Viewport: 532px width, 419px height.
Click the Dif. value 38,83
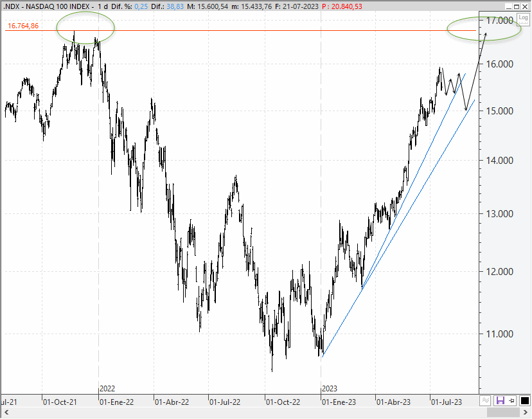[175, 6]
